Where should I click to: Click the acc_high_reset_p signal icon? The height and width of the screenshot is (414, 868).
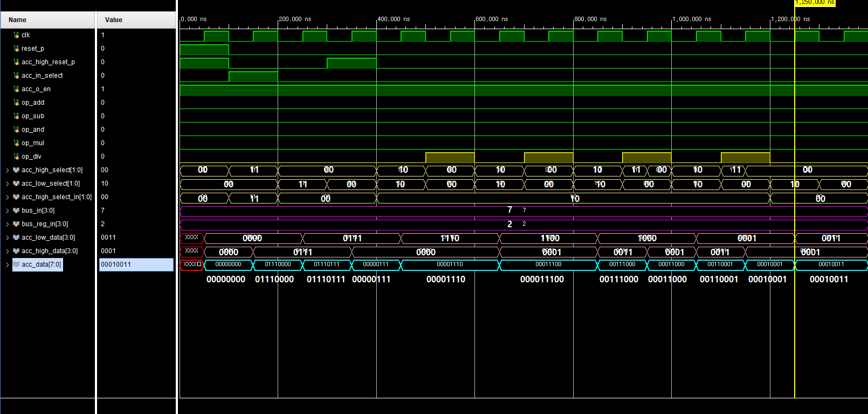point(16,62)
